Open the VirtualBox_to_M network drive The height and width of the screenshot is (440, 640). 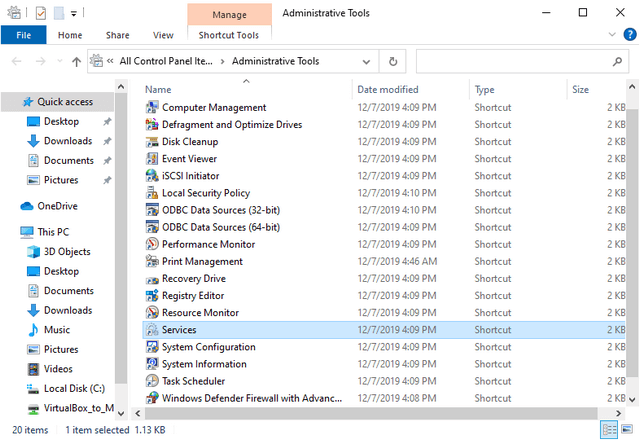point(78,408)
